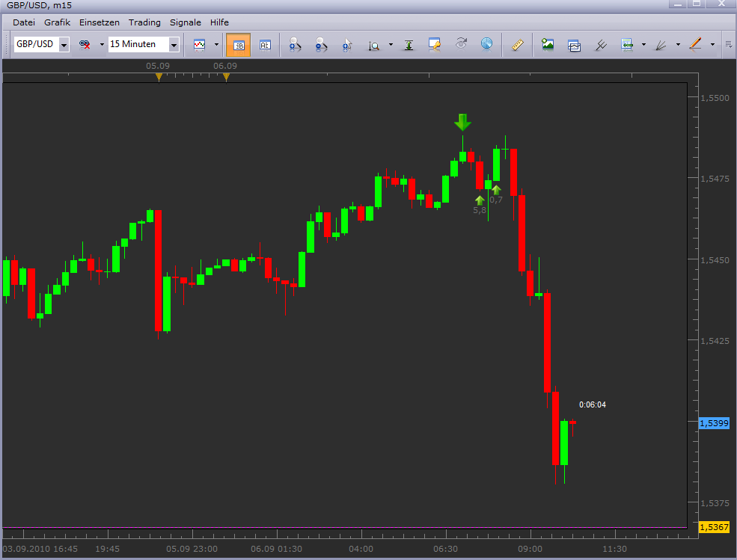737x560 pixels.
Task: Click the auto-fit vertical scale icon
Action: (x=409, y=45)
